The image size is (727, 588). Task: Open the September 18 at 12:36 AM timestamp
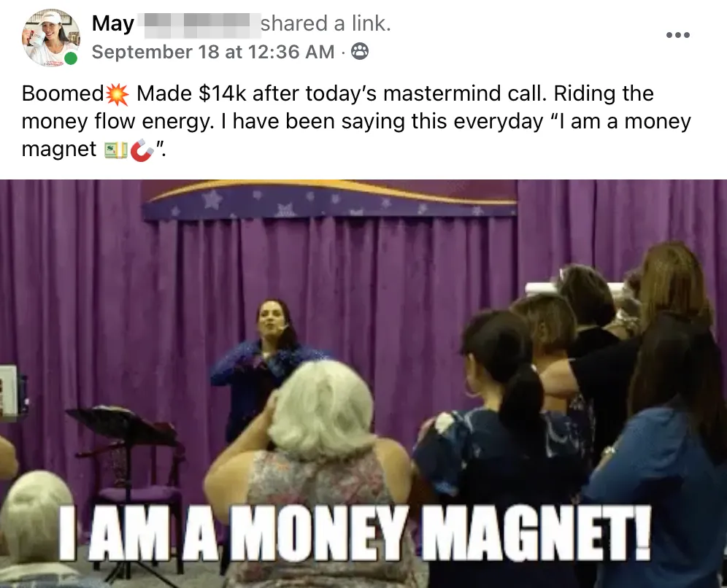coord(213,52)
